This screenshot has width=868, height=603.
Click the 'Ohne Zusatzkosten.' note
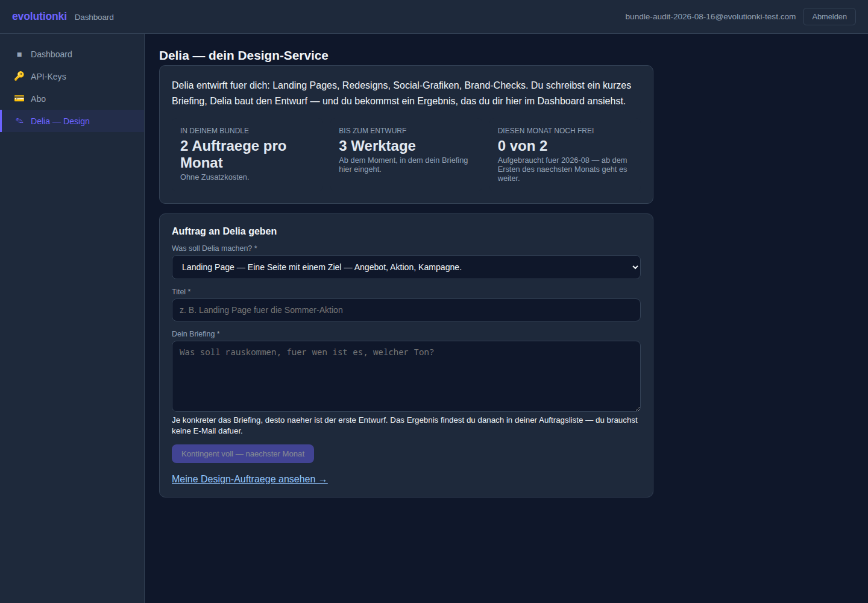click(215, 177)
